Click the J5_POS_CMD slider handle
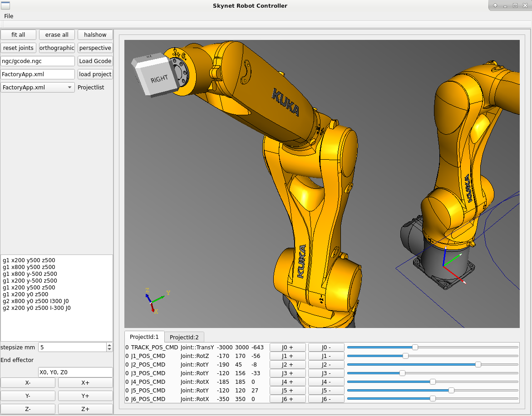 (451, 391)
